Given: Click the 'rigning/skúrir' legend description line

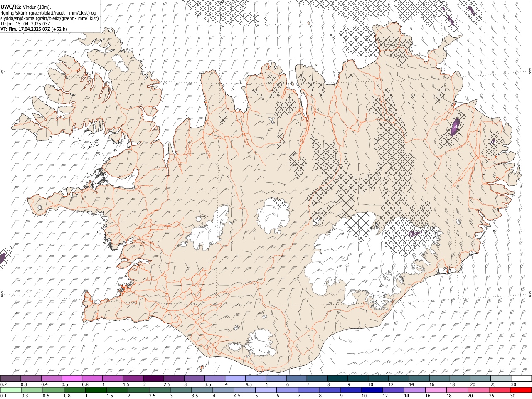Looking at the screenshot, I should click(x=48, y=13).
